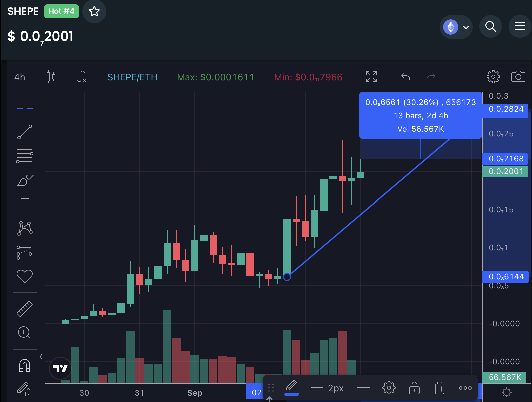Click the SHEPE/ETH pair label
This screenshot has height=402, width=532.
tap(132, 77)
